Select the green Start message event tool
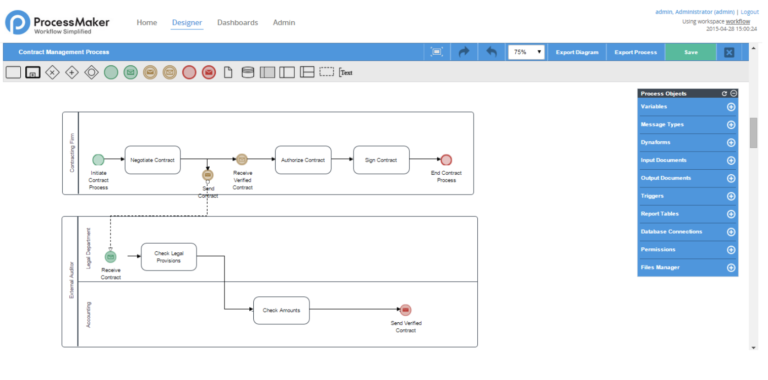The image size is (768, 380). pos(130,72)
